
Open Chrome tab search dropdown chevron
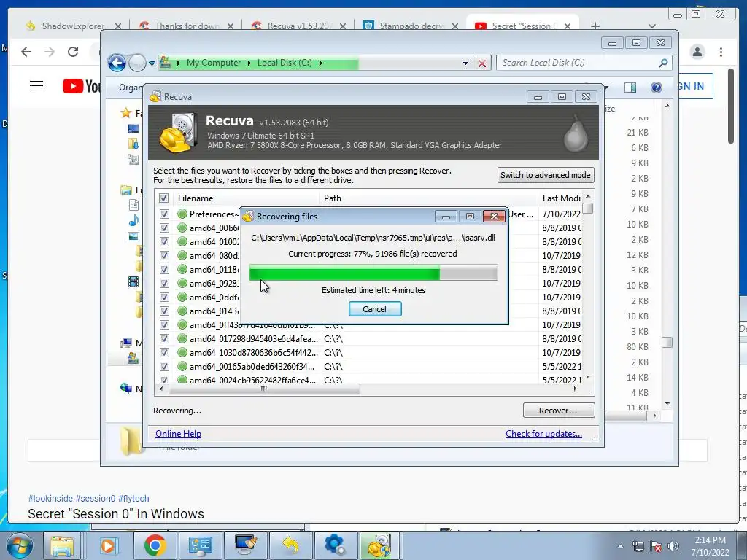[x=652, y=26]
